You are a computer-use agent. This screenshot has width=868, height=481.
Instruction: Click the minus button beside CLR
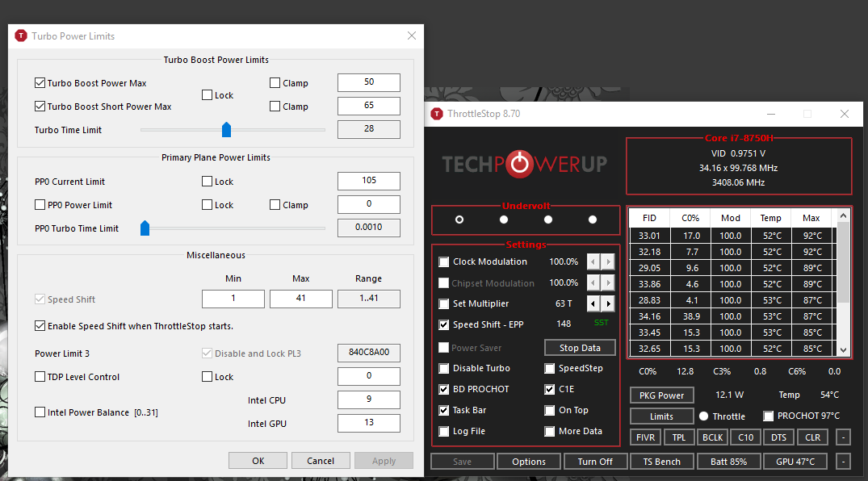point(842,437)
